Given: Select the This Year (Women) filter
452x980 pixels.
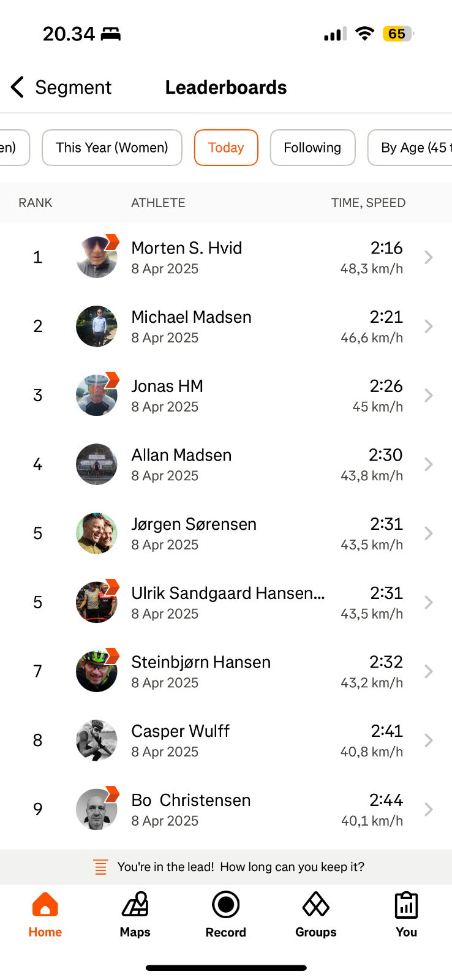Looking at the screenshot, I should coord(112,148).
